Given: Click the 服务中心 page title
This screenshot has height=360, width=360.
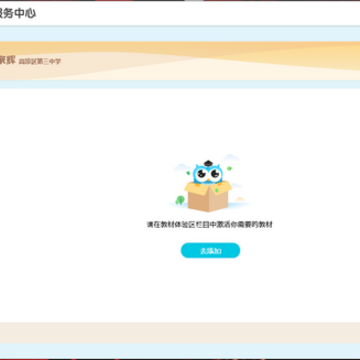Looking at the screenshot, I should pyautogui.click(x=17, y=13).
